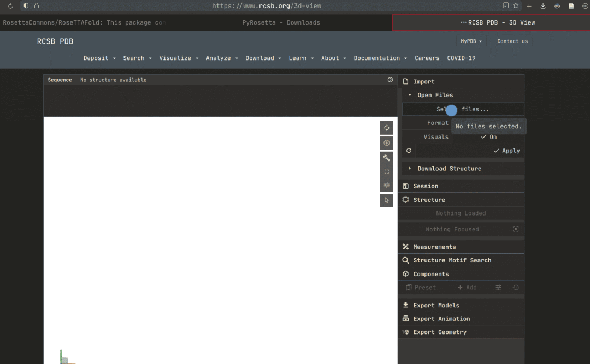Click the refresh icon beside Apply
Viewport: 590px width, 364px height.
tap(409, 151)
